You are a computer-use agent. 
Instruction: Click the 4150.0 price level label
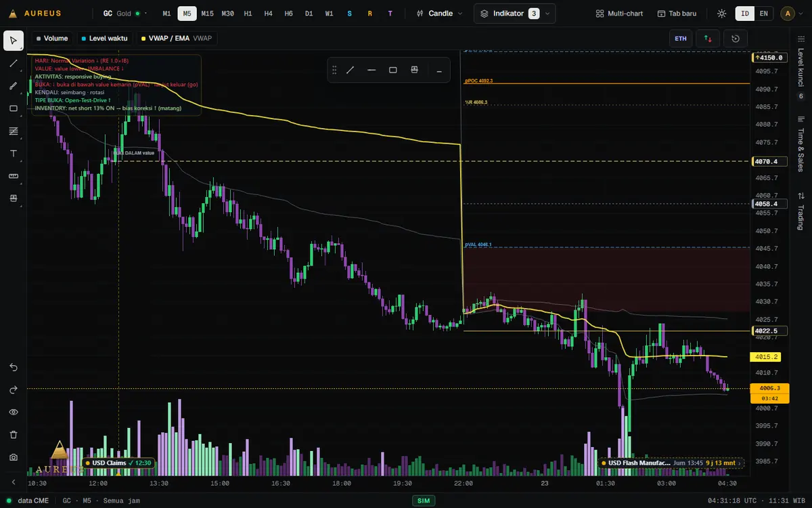coord(771,58)
